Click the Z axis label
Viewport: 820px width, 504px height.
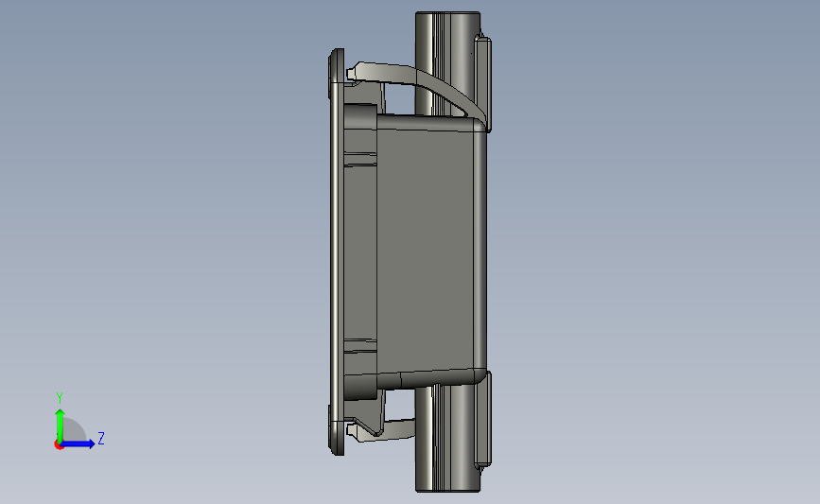point(101,438)
